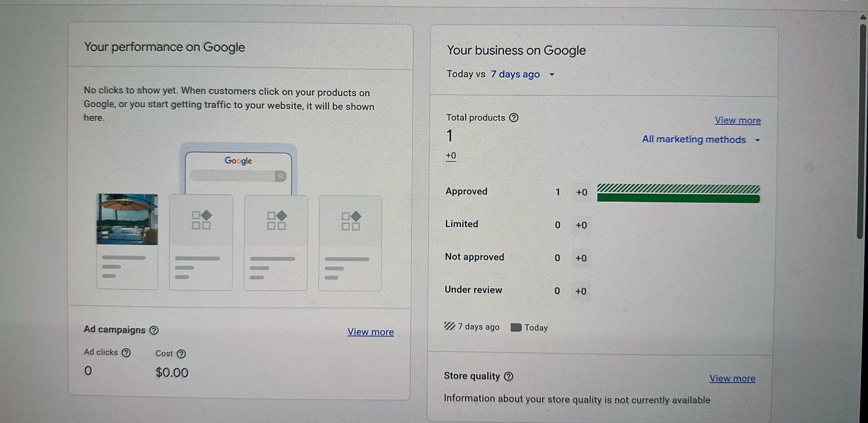Click the dropdown arrow beside 7 days ago
Viewport: 868px width, 423px height.
[x=552, y=74]
